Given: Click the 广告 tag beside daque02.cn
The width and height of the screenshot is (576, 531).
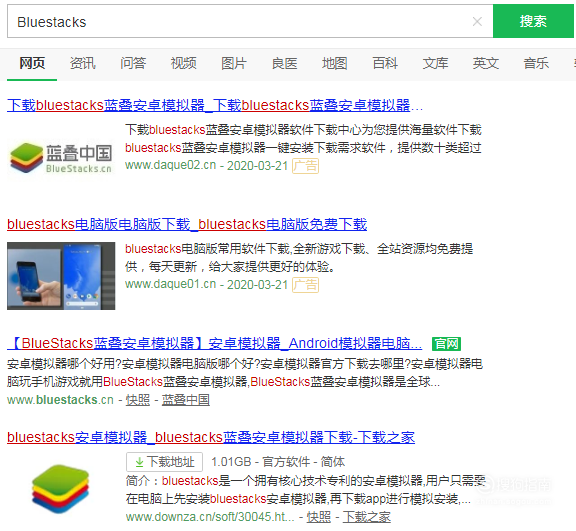Looking at the screenshot, I should (305, 166).
